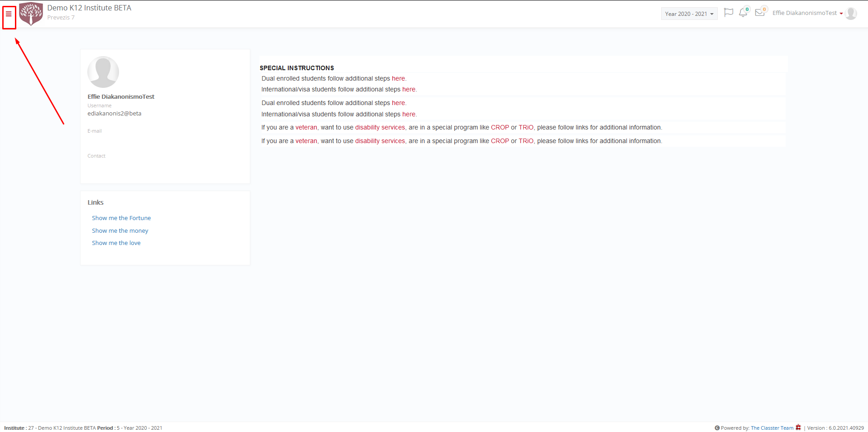The image size is (868, 432).
Task: Click 'here' in second International/visa line
Action: pyautogui.click(x=409, y=115)
